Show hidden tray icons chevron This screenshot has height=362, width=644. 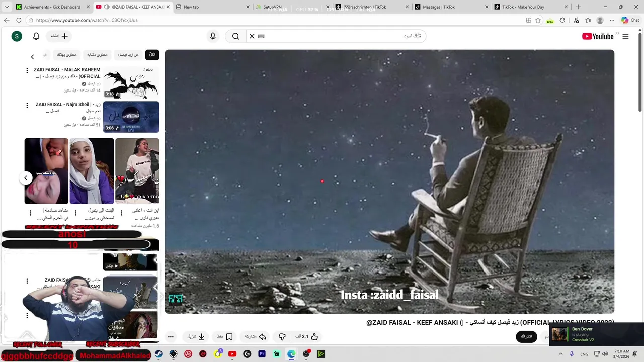[x=560, y=354]
